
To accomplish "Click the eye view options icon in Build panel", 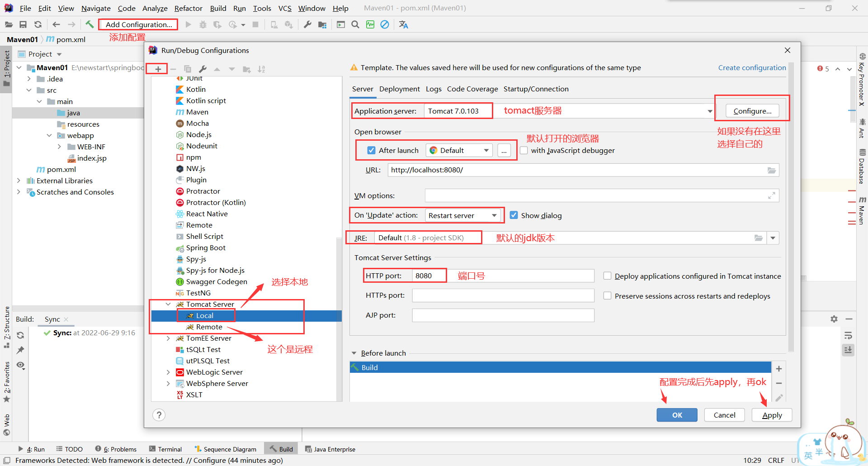I will click(x=20, y=365).
